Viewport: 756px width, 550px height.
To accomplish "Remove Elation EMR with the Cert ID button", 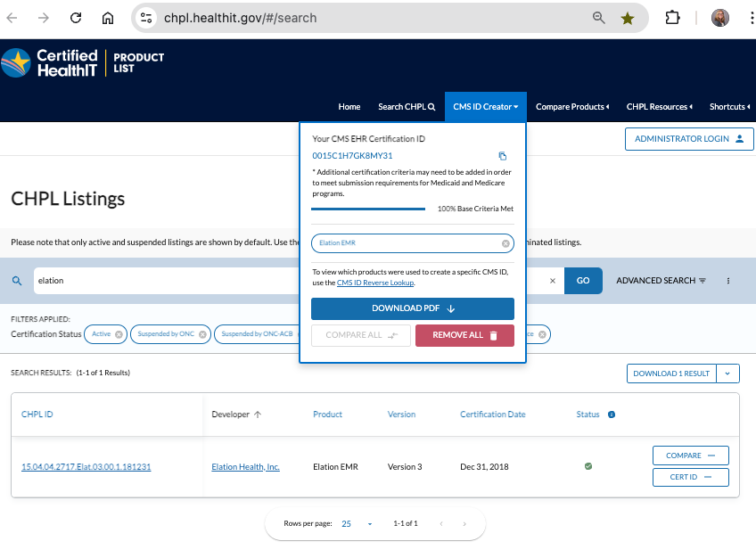I will tap(690, 477).
